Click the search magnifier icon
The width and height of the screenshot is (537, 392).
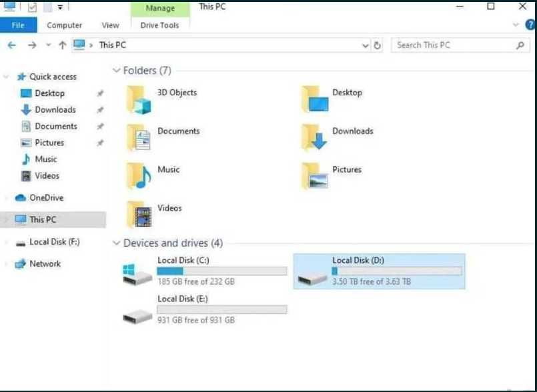pyautogui.click(x=520, y=45)
